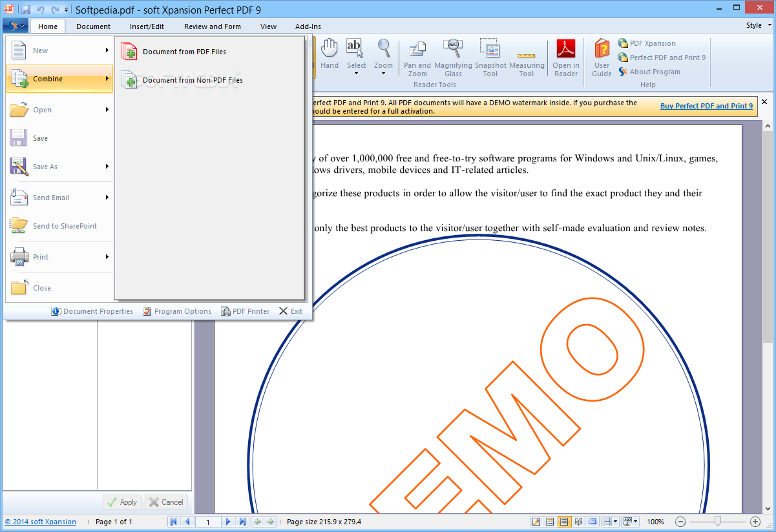The width and height of the screenshot is (776, 532).
Task: Go to next page arrow
Action: point(228,522)
